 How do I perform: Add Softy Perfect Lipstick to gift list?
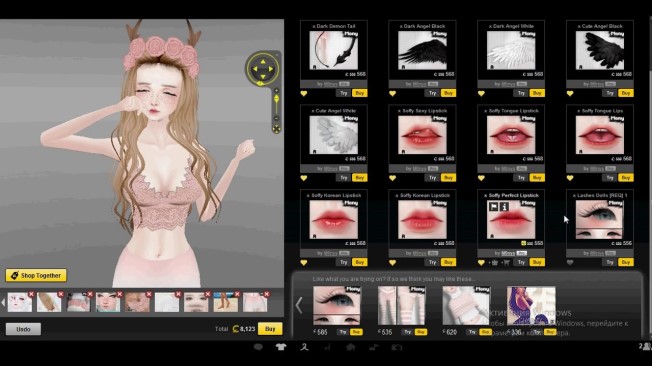(494, 262)
